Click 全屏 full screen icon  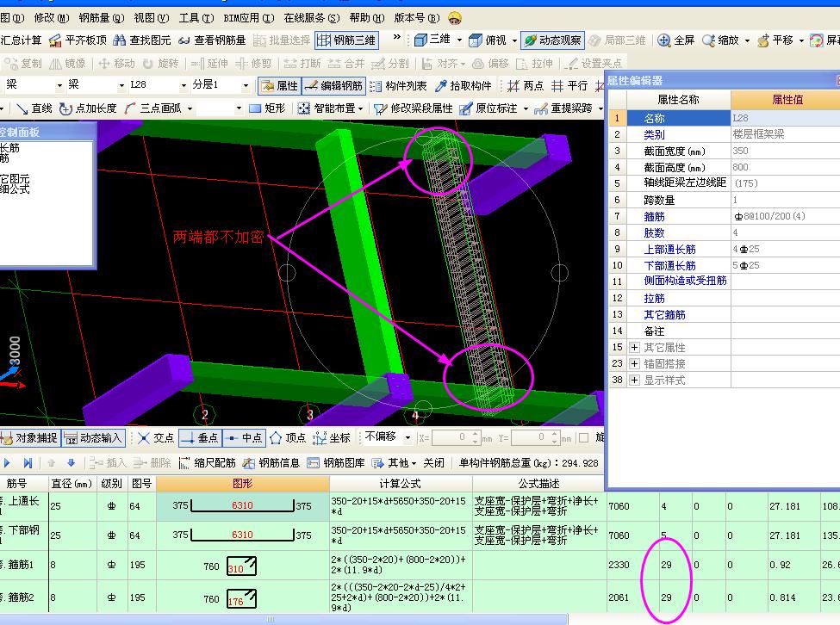[676, 40]
